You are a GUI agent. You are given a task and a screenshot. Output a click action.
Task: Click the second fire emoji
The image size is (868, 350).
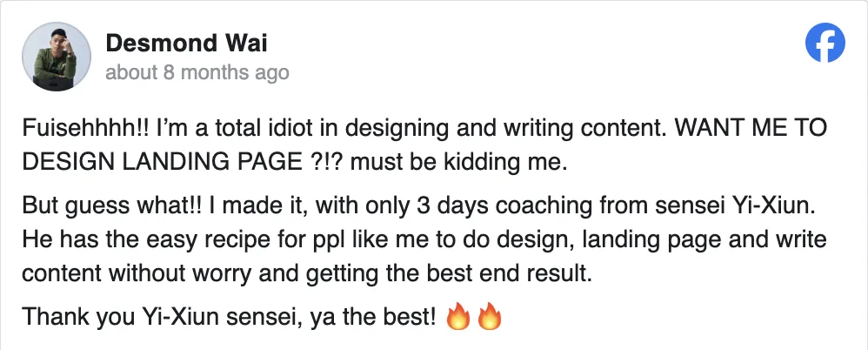(x=490, y=318)
